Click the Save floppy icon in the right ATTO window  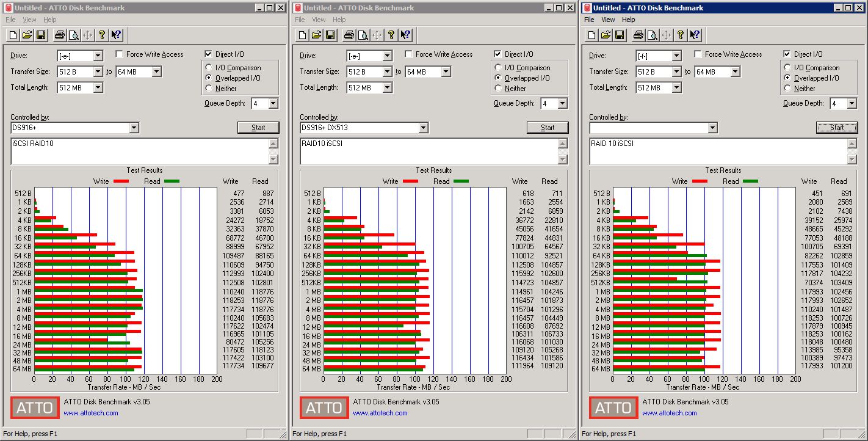coord(620,35)
